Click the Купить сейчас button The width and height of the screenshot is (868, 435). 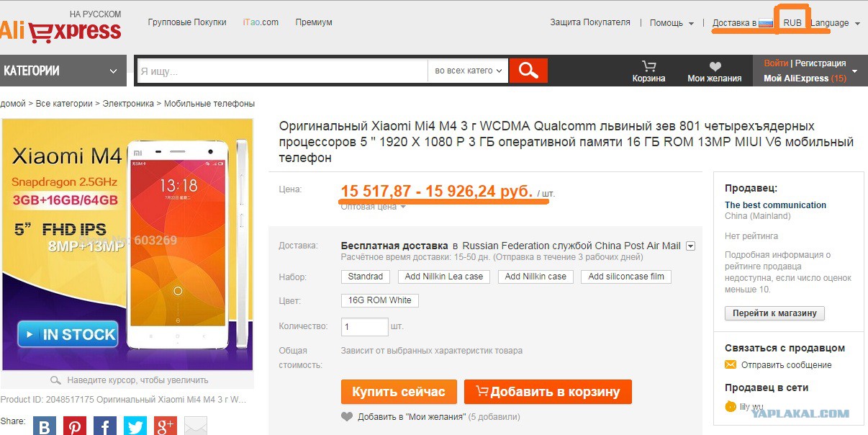399,392
